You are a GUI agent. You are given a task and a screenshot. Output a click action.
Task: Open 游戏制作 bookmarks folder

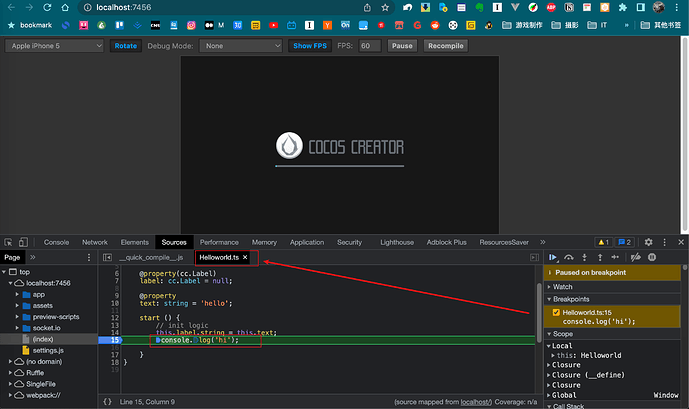click(x=522, y=25)
